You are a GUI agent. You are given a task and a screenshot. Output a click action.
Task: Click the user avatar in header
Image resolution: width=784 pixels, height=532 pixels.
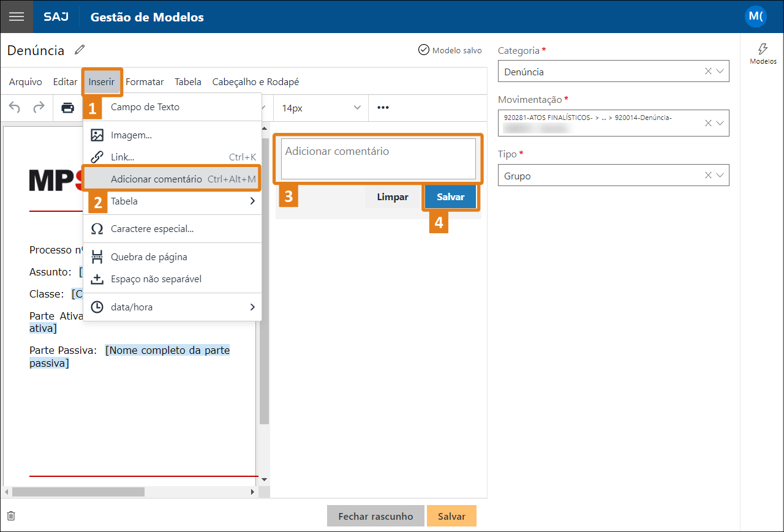755,17
